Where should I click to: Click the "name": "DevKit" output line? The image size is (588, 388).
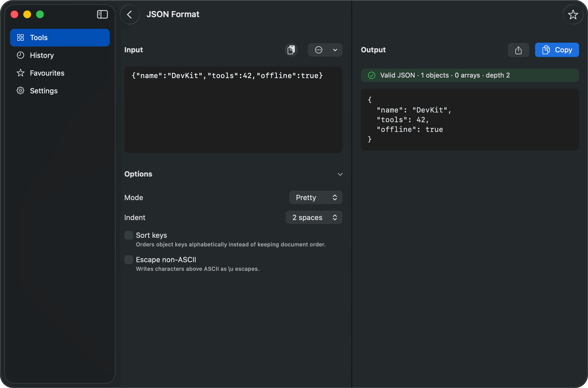coord(414,110)
